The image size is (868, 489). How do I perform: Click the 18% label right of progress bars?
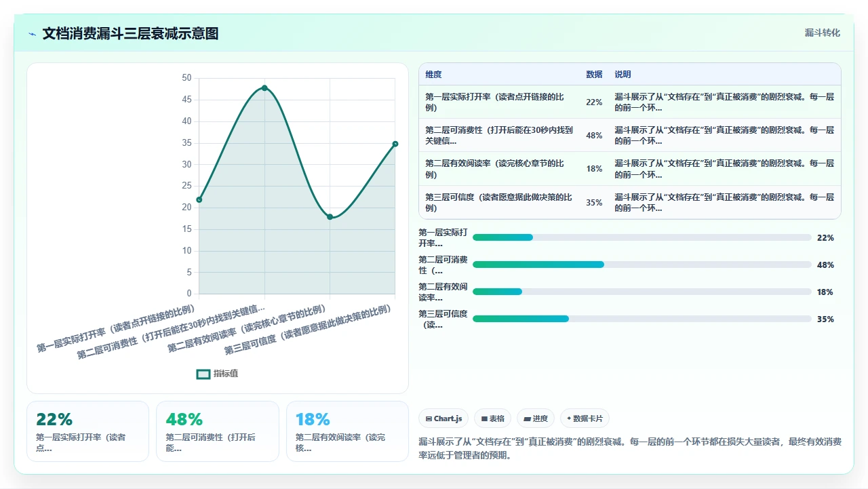click(x=825, y=292)
